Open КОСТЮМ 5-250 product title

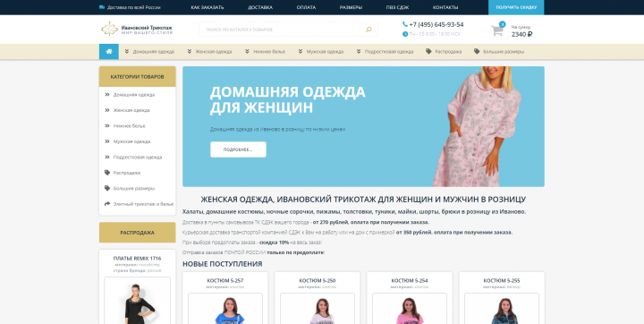(x=317, y=281)
